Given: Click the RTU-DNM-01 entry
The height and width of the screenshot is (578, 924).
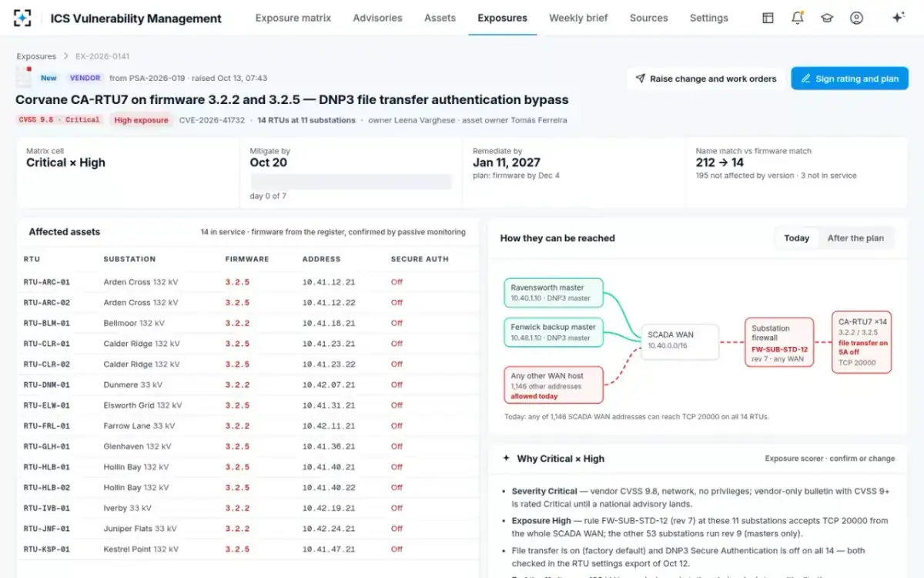Looking at the screenshot, I should click(248, 385).
